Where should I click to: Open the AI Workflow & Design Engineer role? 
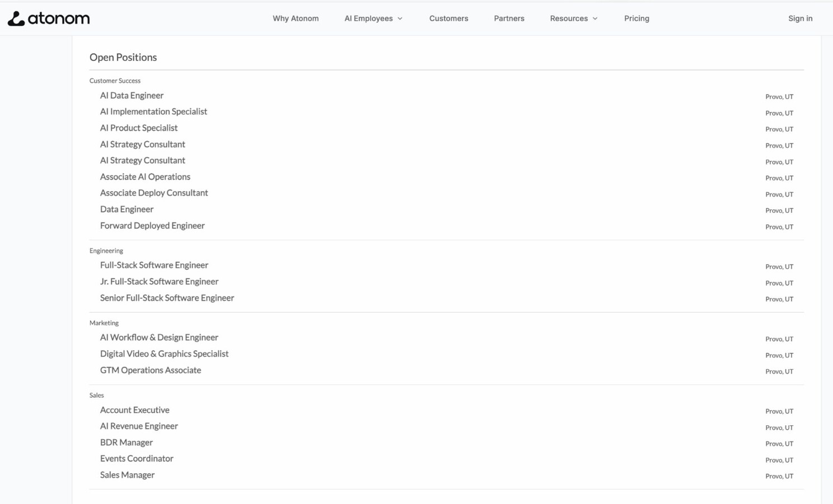159,337
